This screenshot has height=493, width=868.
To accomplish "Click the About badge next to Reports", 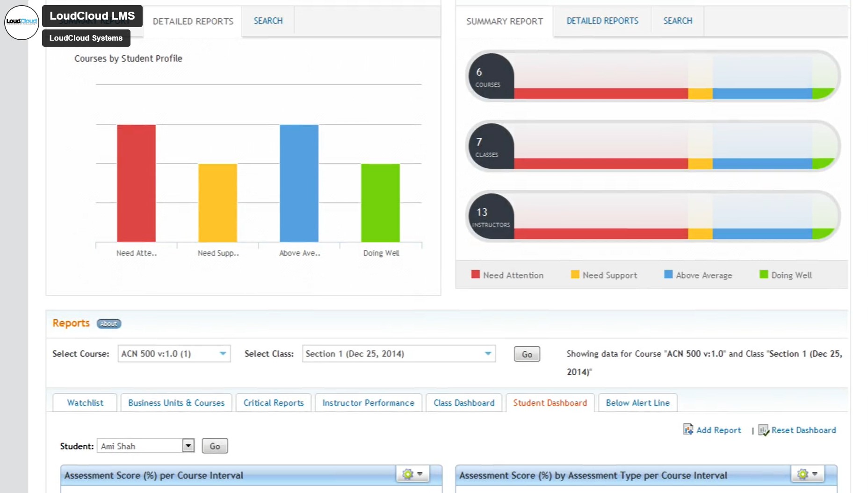I will (108, 323).
